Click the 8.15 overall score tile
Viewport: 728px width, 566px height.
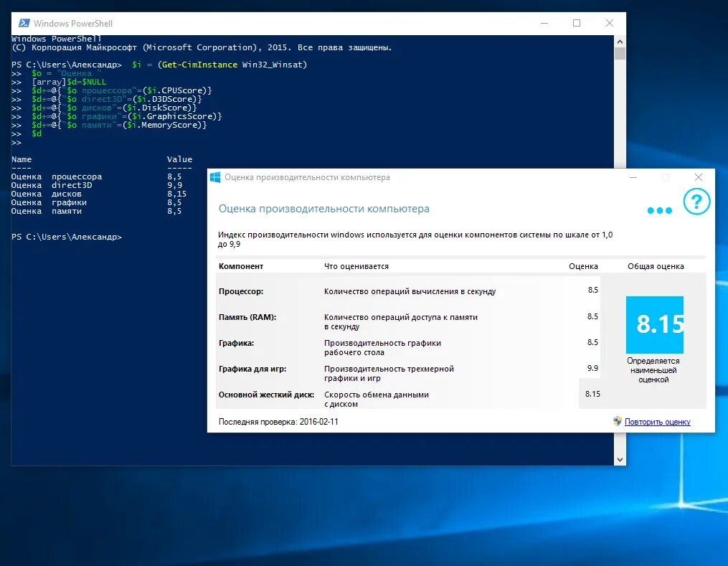coord(655,324)
